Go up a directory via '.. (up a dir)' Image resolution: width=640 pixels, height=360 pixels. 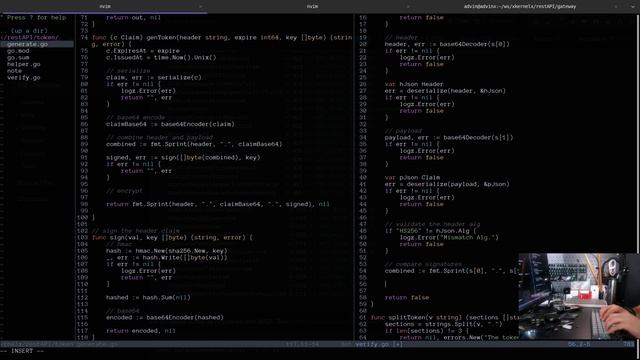(24, 31)
